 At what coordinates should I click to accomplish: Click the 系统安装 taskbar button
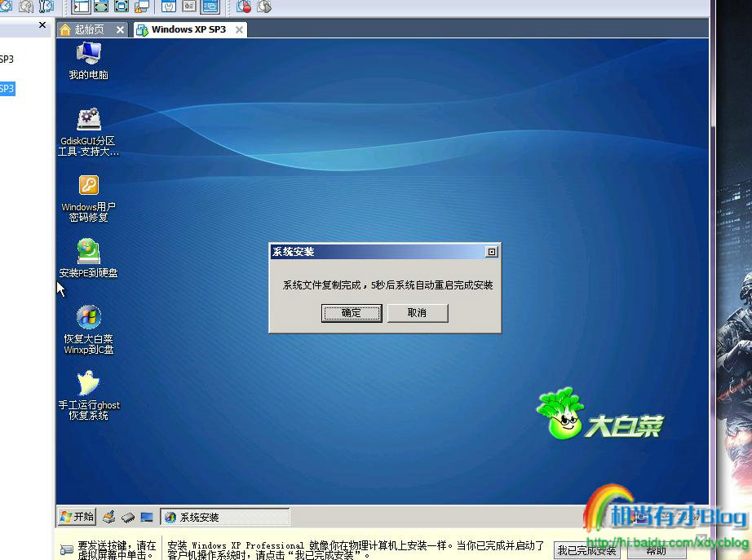225,517
